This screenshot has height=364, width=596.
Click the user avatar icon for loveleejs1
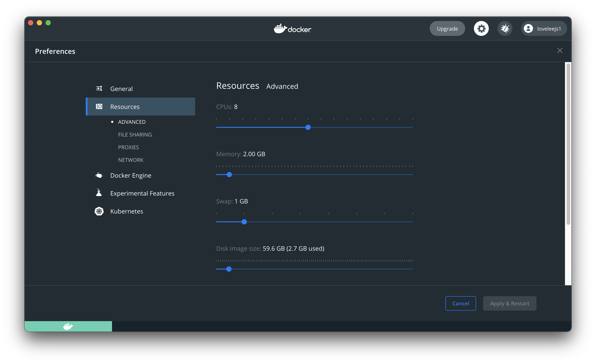click(528, 28)
